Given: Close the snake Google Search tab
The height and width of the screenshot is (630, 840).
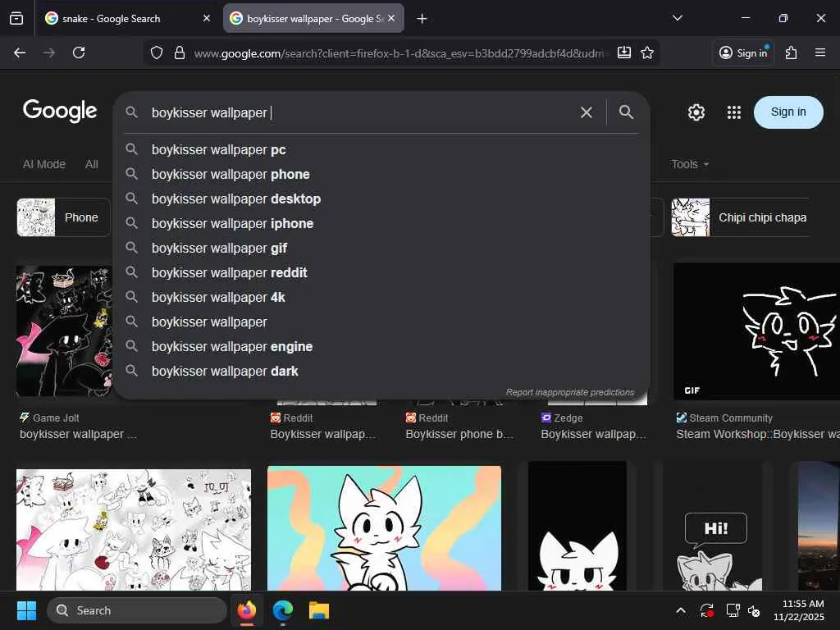Looking at the screenshot, I should (x=207, y=18).
